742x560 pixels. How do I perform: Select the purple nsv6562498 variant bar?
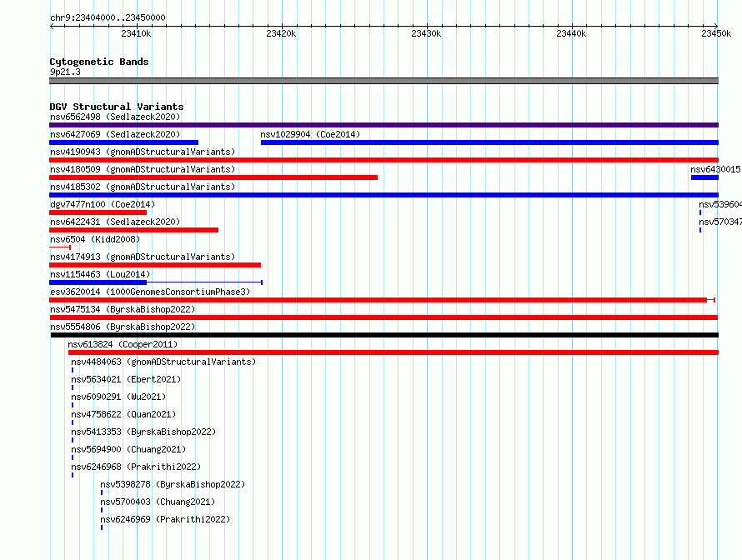pyautogui.click(x=384, y=125)
